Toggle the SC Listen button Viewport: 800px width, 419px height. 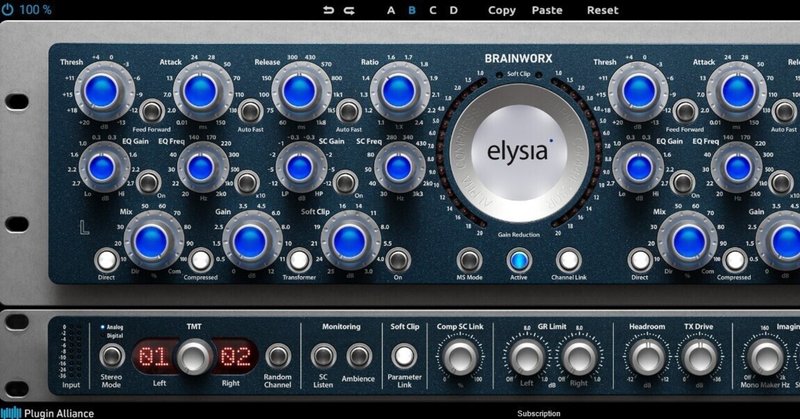(323, 356)
